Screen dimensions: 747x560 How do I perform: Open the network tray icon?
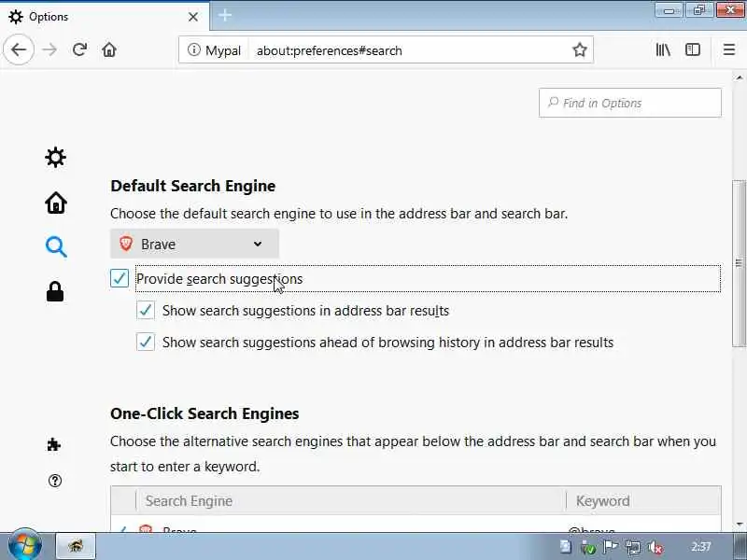coord(633,547)
